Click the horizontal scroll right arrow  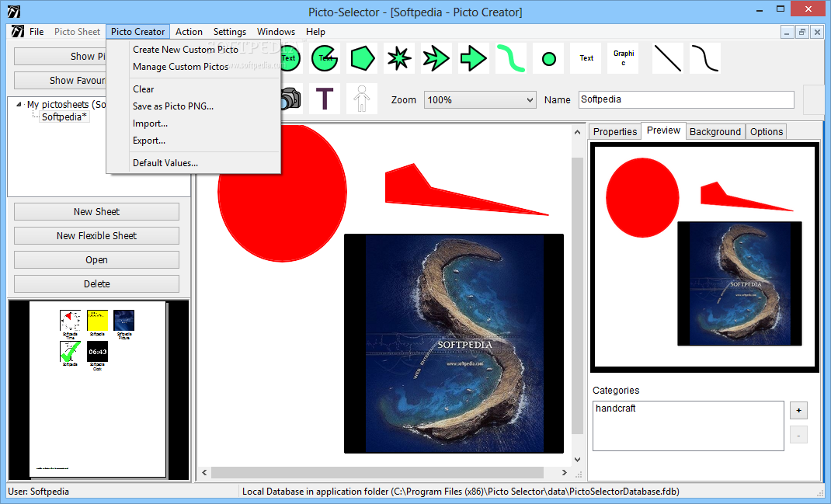click(x=565, y=472)
